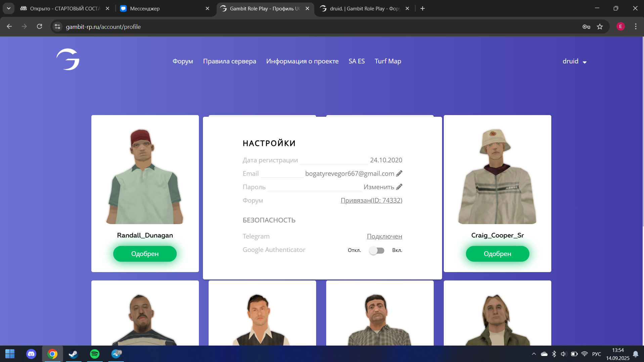Open Turf Map menu item
The width and height of the screenshot is (644, 362).
click(x=388, y=61)
